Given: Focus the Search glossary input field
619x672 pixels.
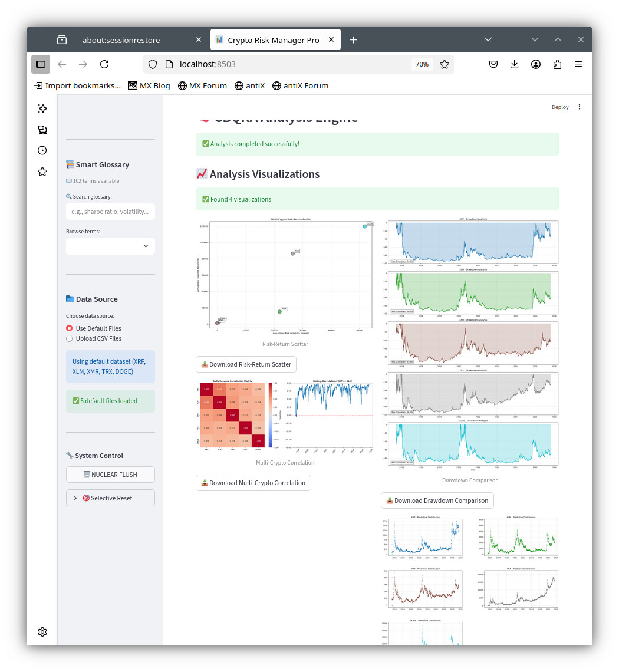Looking at the screenshot, I should 110,212.
